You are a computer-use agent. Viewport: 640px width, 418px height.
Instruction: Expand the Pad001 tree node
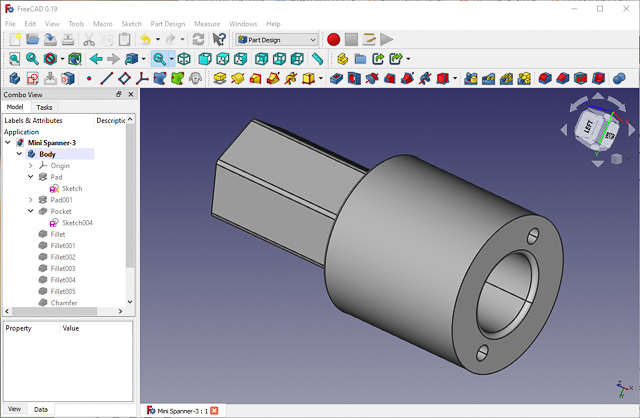[30, 200]
